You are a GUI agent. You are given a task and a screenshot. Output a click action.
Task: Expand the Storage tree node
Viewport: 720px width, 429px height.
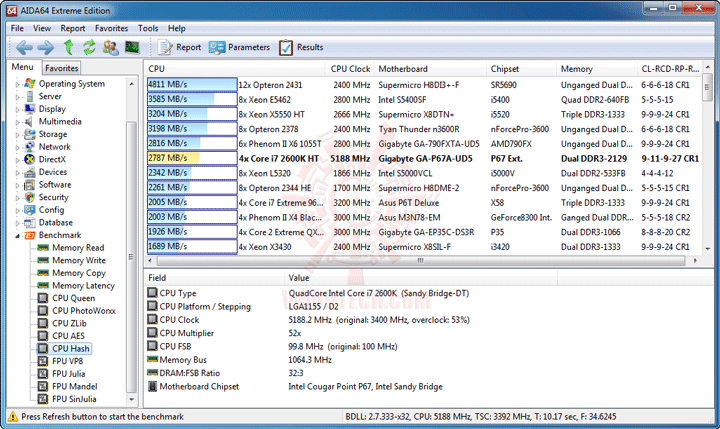point(17,135)
